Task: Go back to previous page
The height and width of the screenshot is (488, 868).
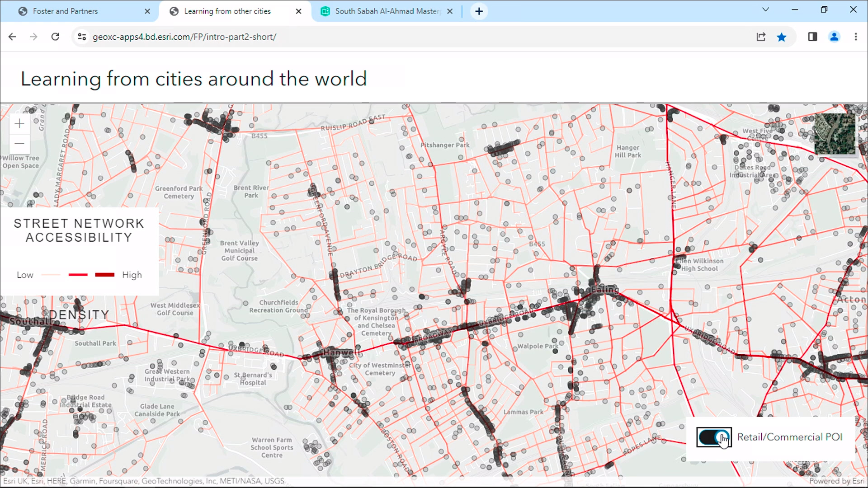Action: click(x=12, y=37)
